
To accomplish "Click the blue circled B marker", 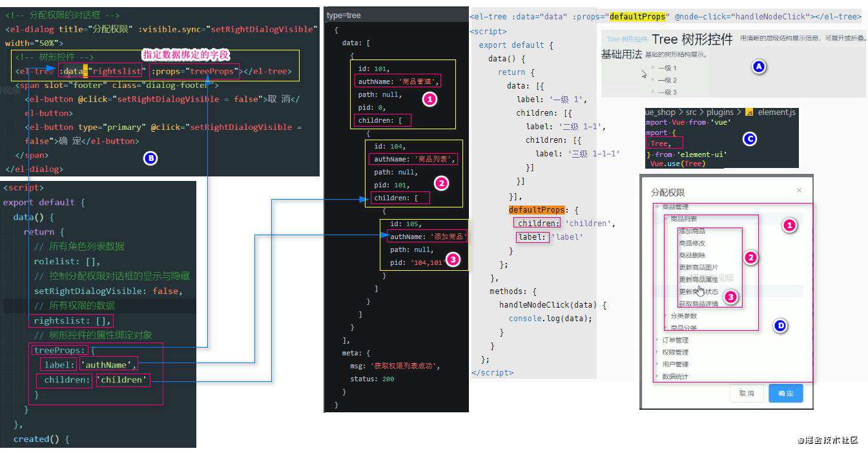I will coord(150,158).
